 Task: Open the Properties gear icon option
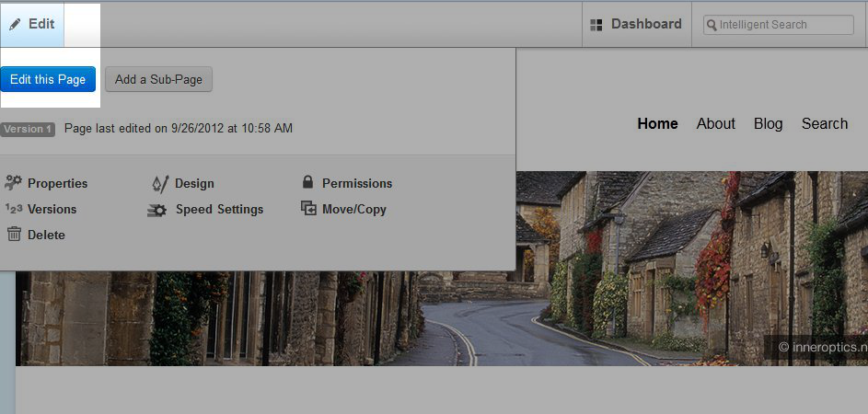click(x=13, y=183)
